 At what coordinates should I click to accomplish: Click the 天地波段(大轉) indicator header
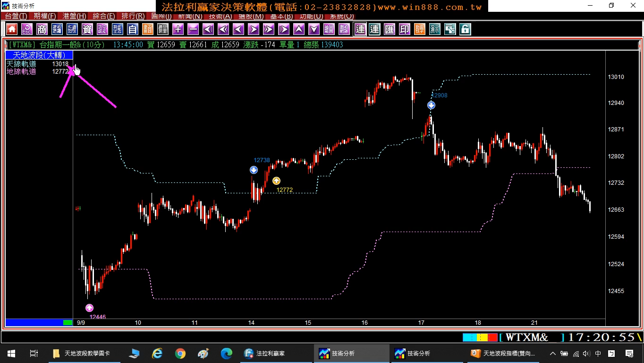pos(39,55)
